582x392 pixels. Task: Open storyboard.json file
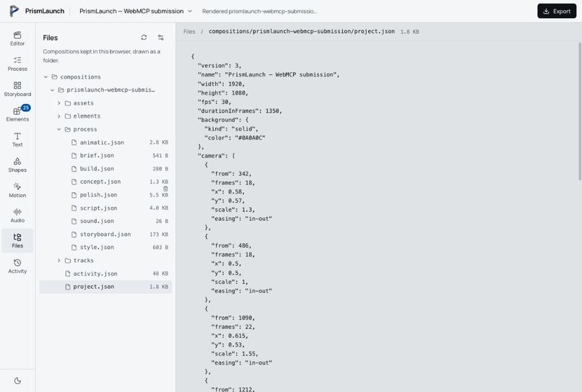(x=105, y=234)
